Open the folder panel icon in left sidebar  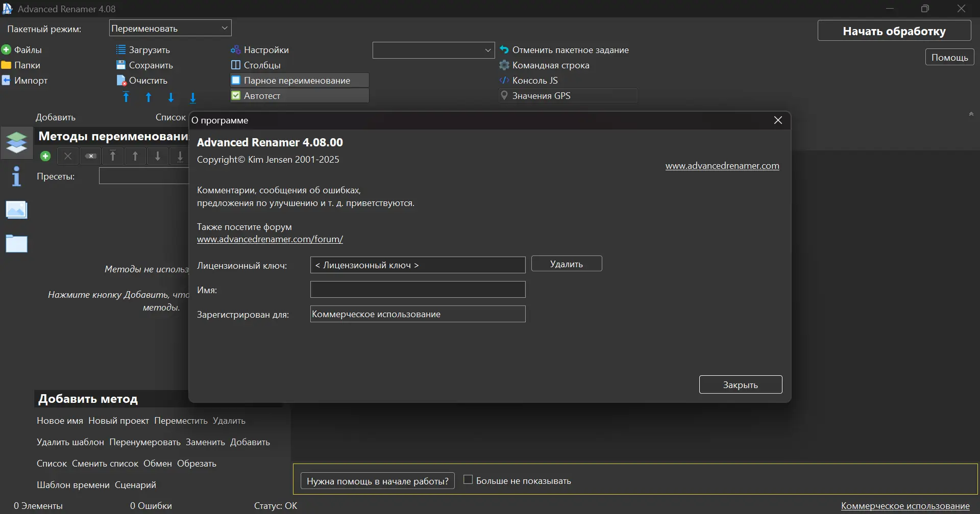coord(16,244)
